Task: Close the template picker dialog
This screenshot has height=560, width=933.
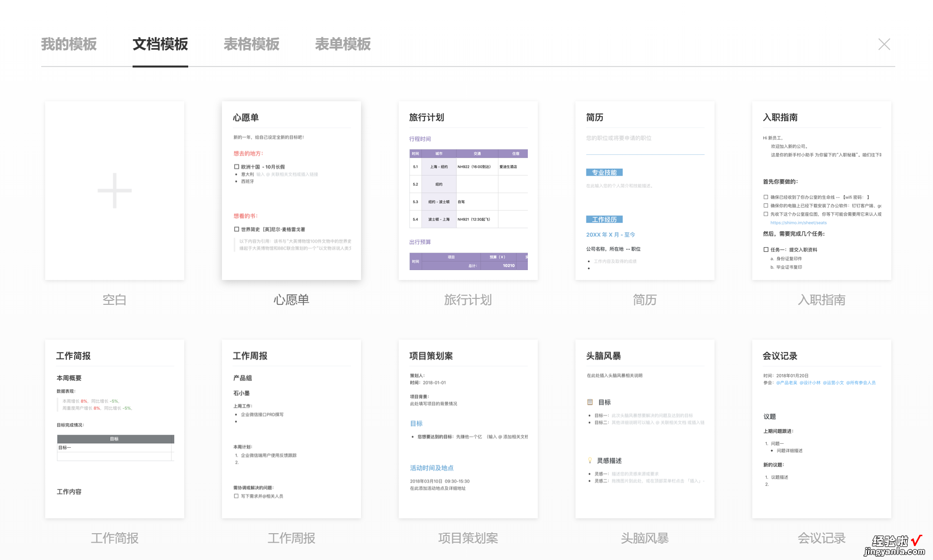Action: 884,44
